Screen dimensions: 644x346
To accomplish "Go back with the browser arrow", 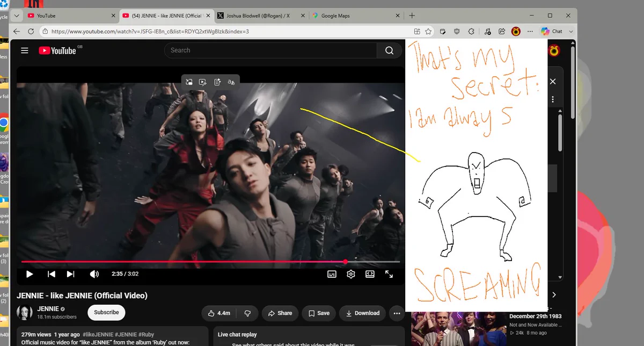I will [17, 31].
